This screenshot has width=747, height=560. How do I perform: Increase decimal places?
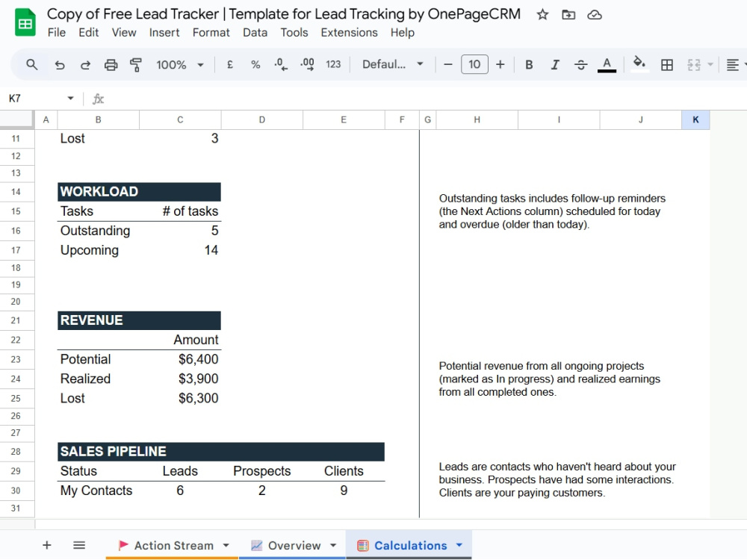pos(307,64)
